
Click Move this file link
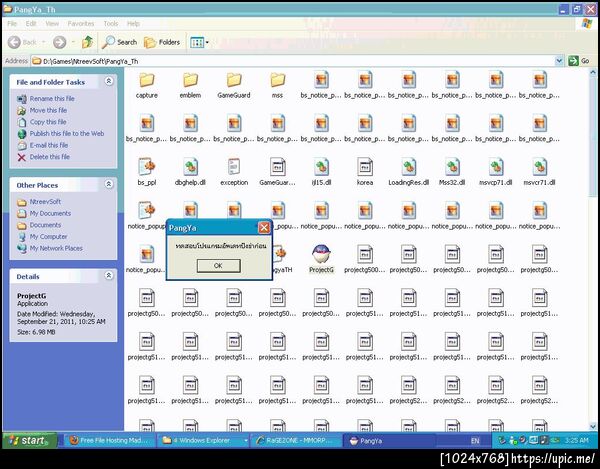[48, 110]
